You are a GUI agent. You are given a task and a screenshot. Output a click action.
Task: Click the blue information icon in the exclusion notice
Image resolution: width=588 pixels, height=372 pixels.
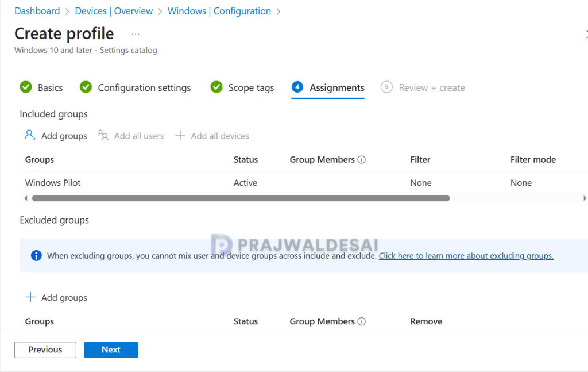tap(36, 256)
